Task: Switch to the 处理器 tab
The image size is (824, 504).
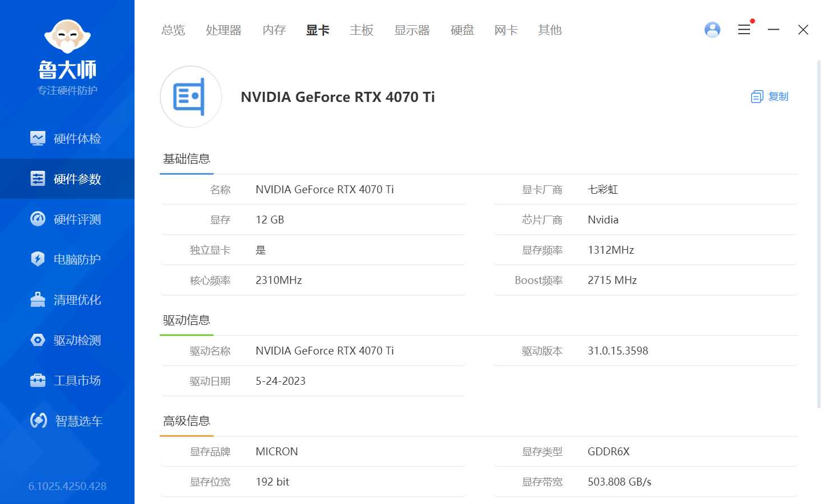Action: coord(224,30)
